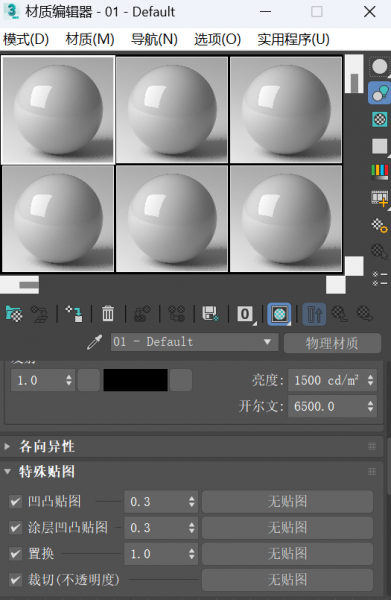Click Put Material to Scene icon
The height and width of the screenshot is (600, 391).
(39, 314)
